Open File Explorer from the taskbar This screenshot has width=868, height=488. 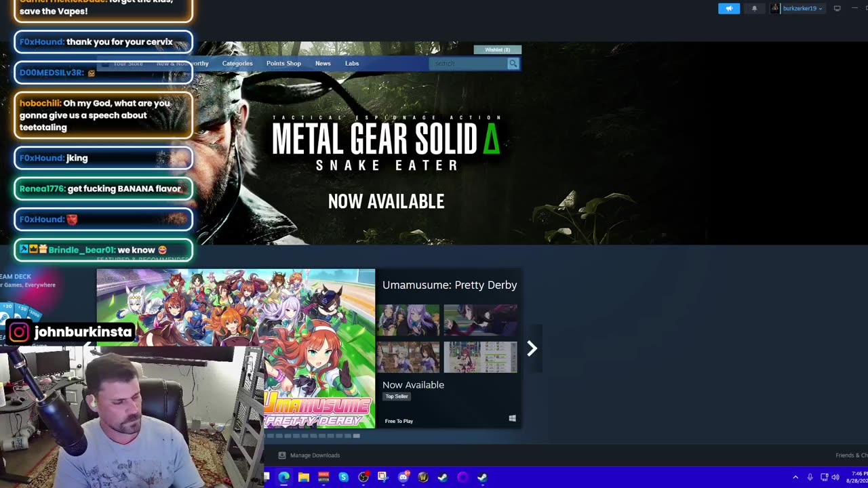304,477
